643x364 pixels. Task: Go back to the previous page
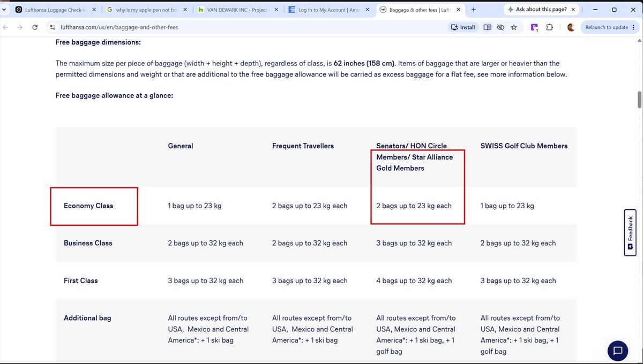[x=5, y=27]
